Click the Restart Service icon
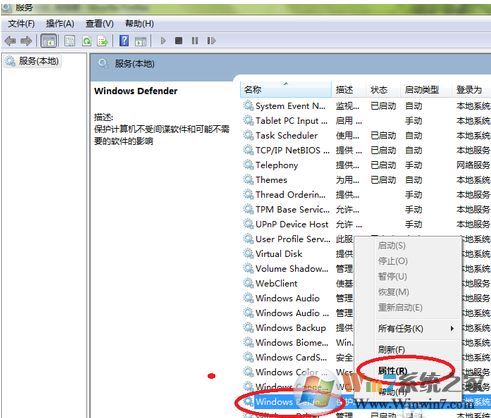Viewport: 491px width, 418px height. [211, 41]
